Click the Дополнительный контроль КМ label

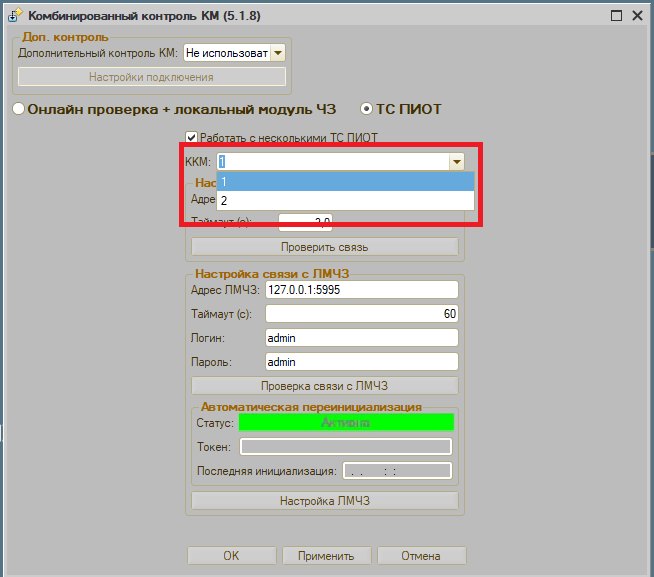coord(98,53)
